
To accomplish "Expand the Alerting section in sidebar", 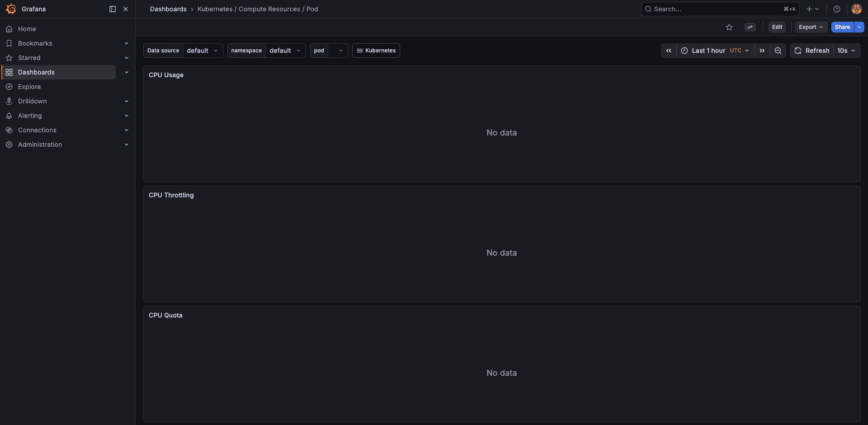I will click(127, 116).
